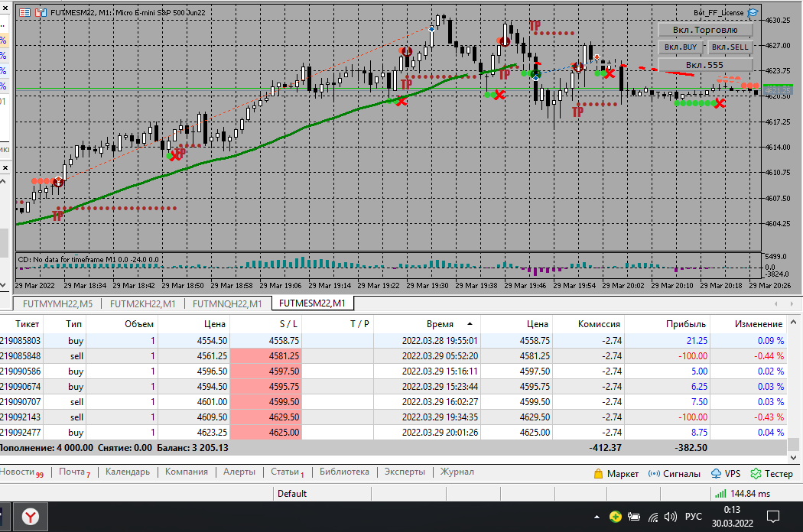Select ticket row 219085803

pos(393,340)
